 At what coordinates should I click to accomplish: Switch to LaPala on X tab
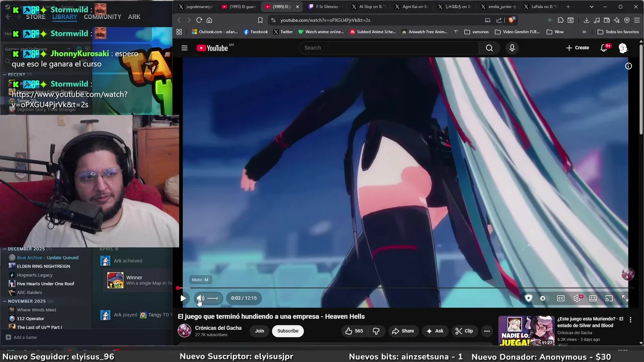pos(540,7)
